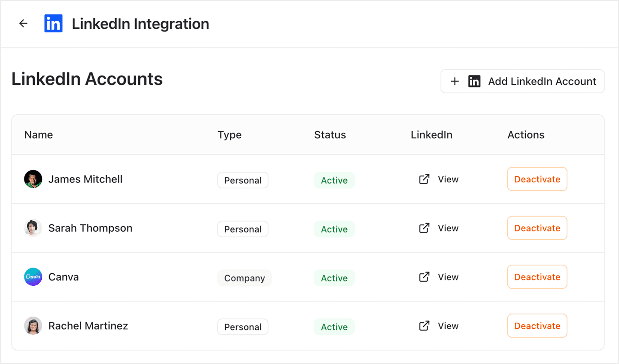
Task: Deactivate the Canva company account
Action: click(537, 277)
